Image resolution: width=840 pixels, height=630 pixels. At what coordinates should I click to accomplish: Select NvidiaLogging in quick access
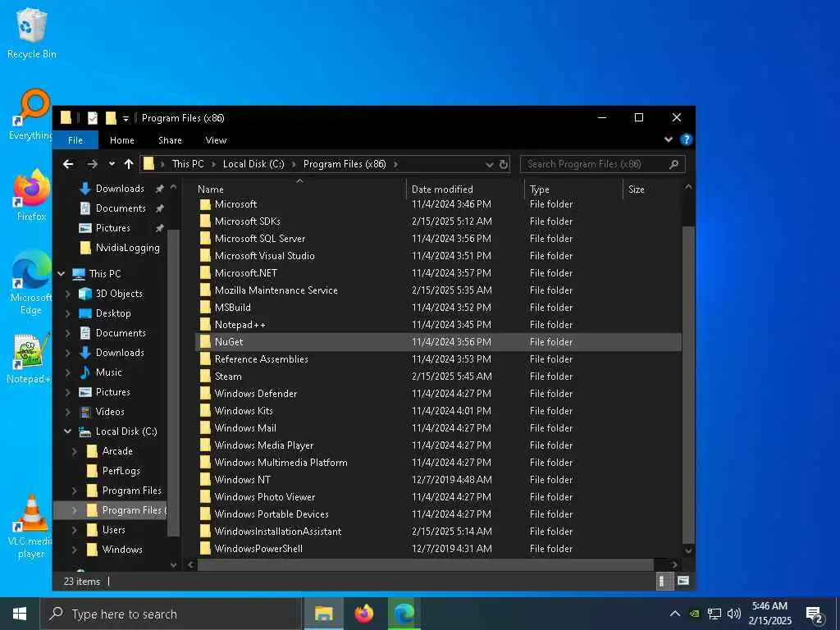[x=120, y=248]
